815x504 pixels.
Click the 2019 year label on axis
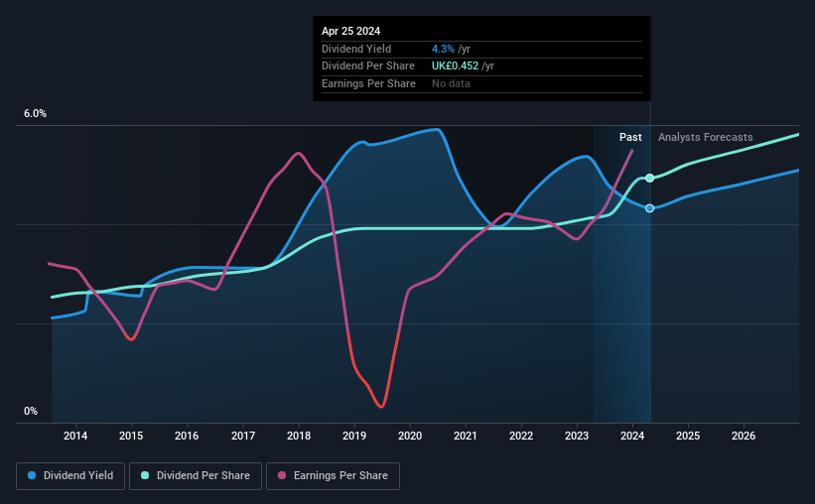point(354,436)
